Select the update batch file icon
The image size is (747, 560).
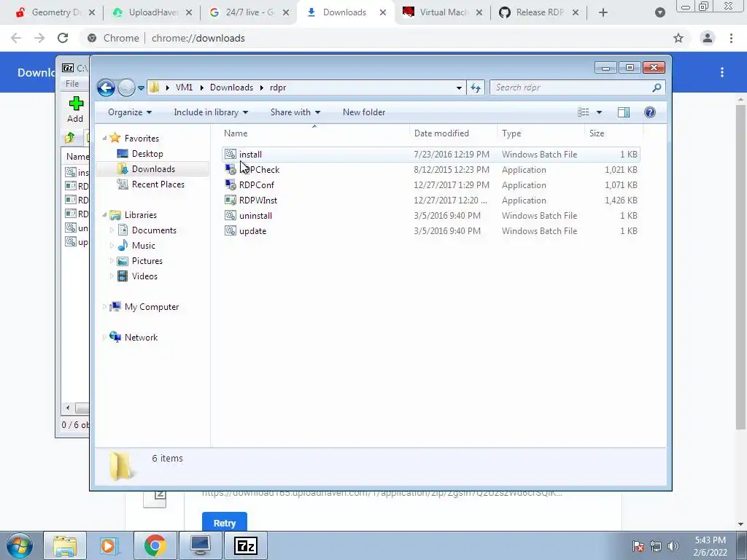tap(231, 231)
